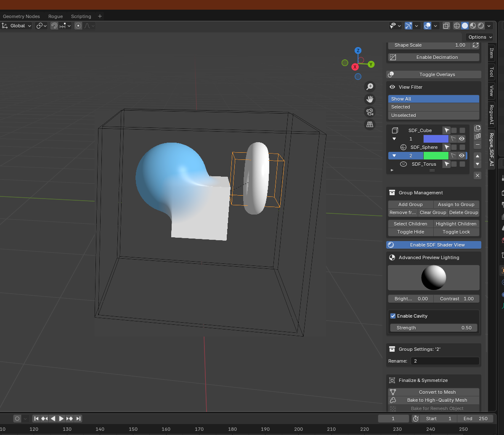Switch to the Scripting workspace tab

[81, 16]
